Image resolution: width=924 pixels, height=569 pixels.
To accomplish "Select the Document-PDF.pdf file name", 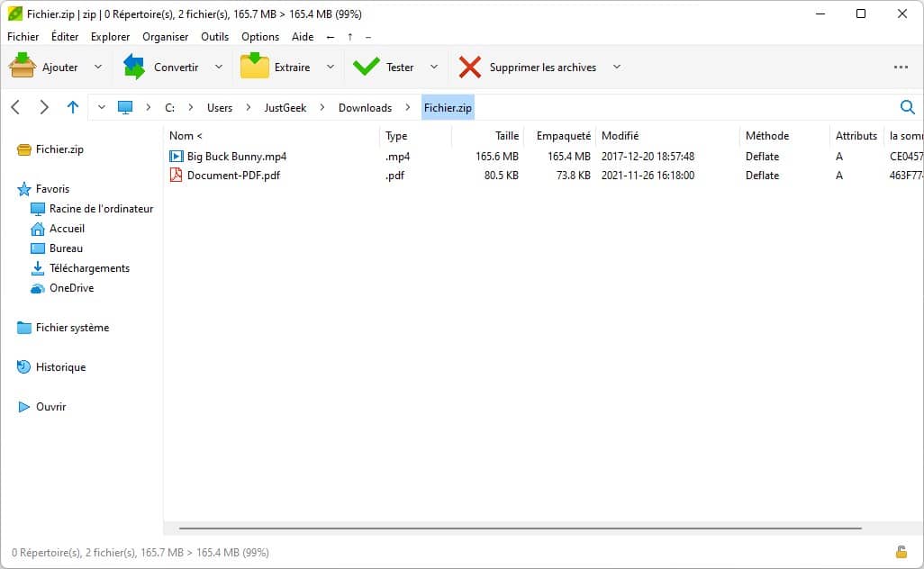I will pos(233,175).
